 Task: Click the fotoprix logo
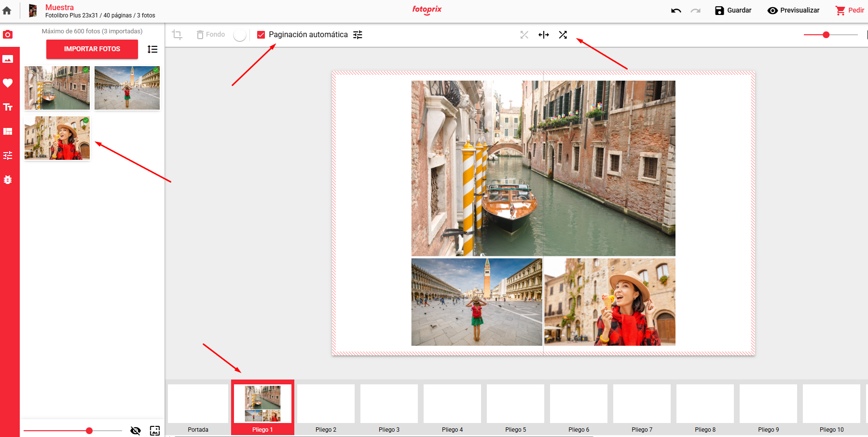click(427, 10)
